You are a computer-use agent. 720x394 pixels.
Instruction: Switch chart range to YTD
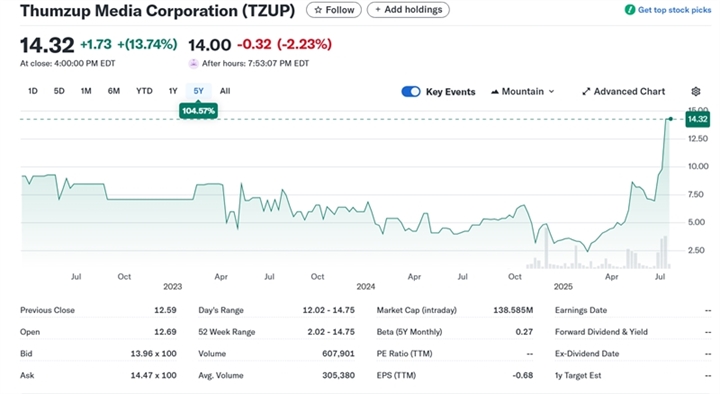(x=144, y=91)
